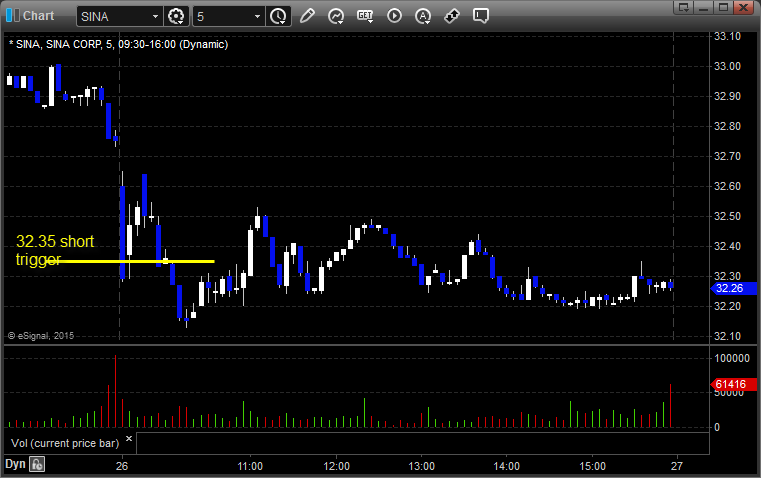
Task: Click the 33.10 price axis label
Action: (x=728, y=36)
